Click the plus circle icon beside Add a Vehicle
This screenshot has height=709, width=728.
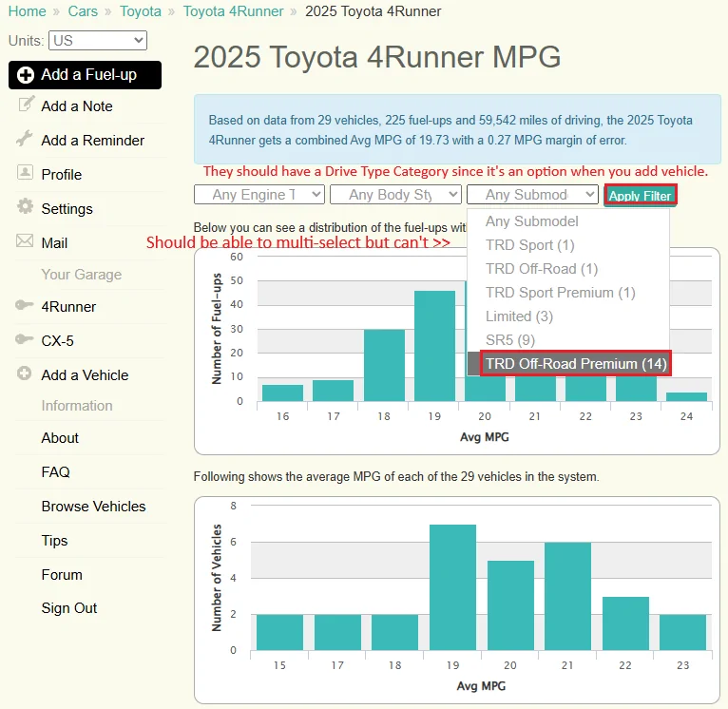point(24,374)
